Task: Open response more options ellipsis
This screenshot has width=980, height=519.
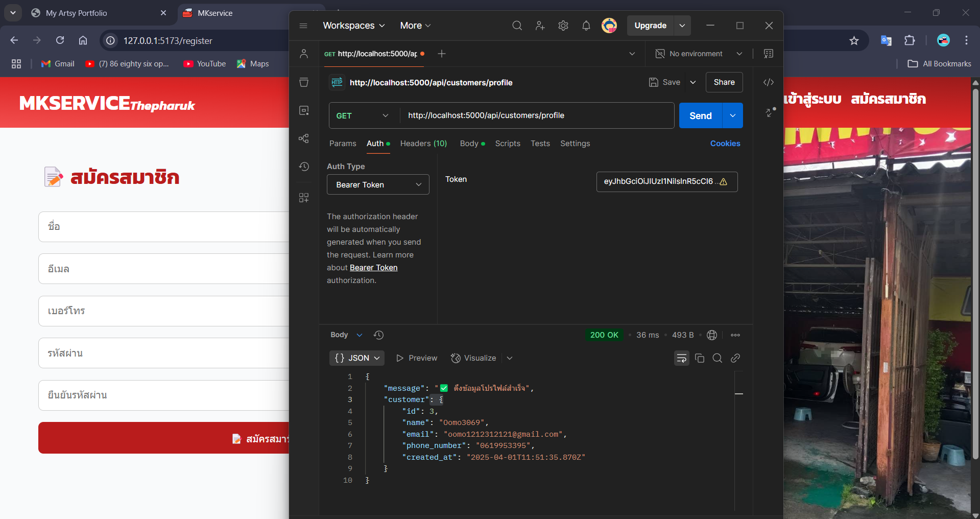Action: click(x=735, y=335)
